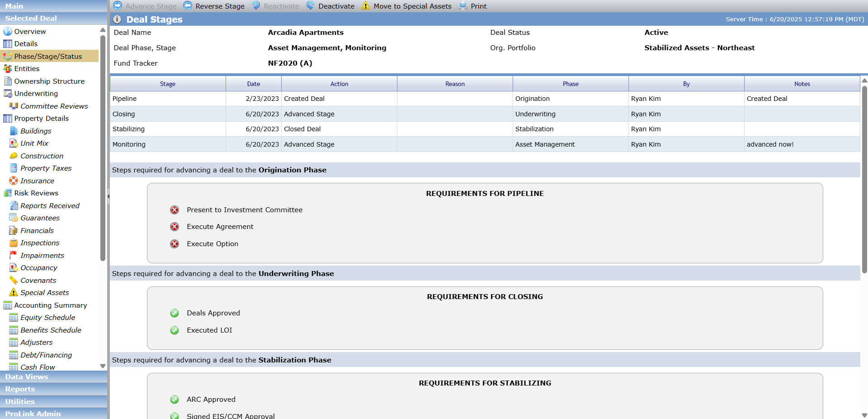868x419 pixels.
Task: Open the Main section header
Action: [54, 6]
